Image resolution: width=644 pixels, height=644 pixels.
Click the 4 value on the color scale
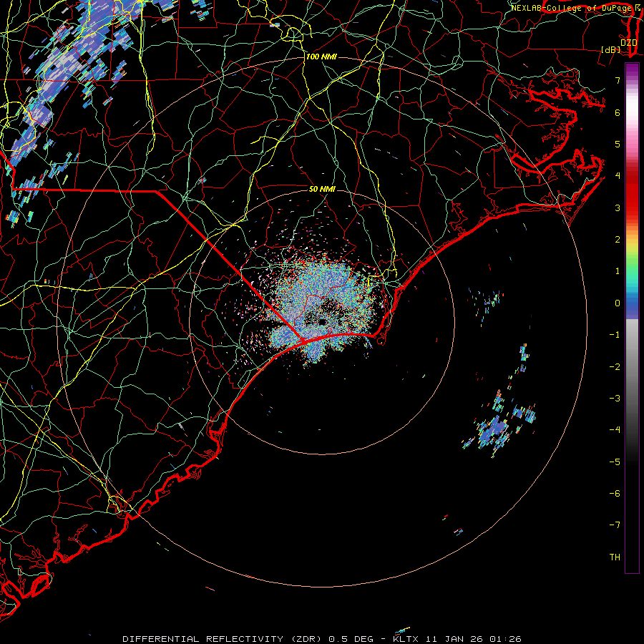[x=618, y=176]
